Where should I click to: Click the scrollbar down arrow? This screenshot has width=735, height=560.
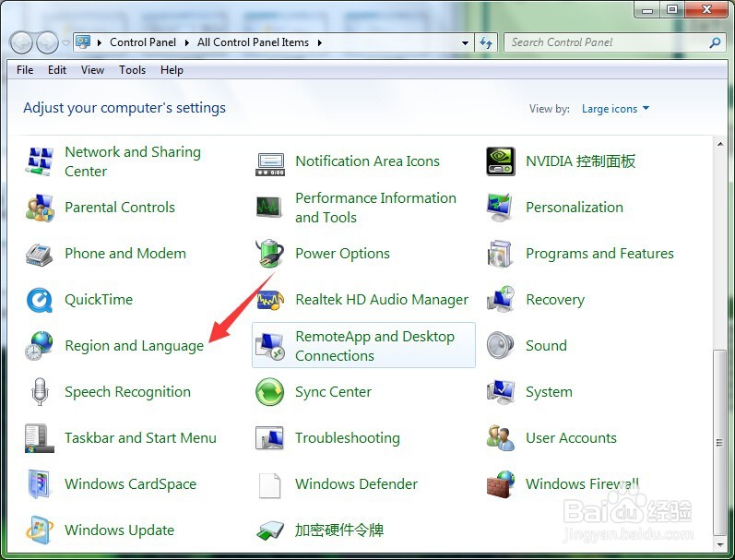click(720, 545)
